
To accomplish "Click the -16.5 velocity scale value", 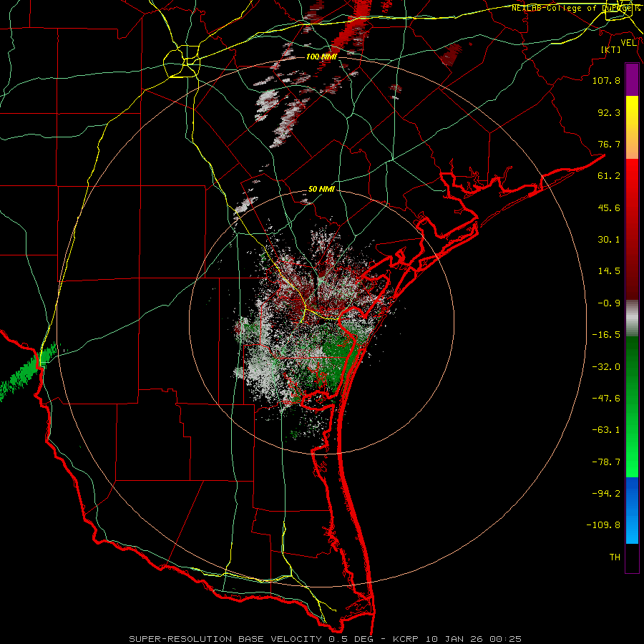I will click(606, 335).
